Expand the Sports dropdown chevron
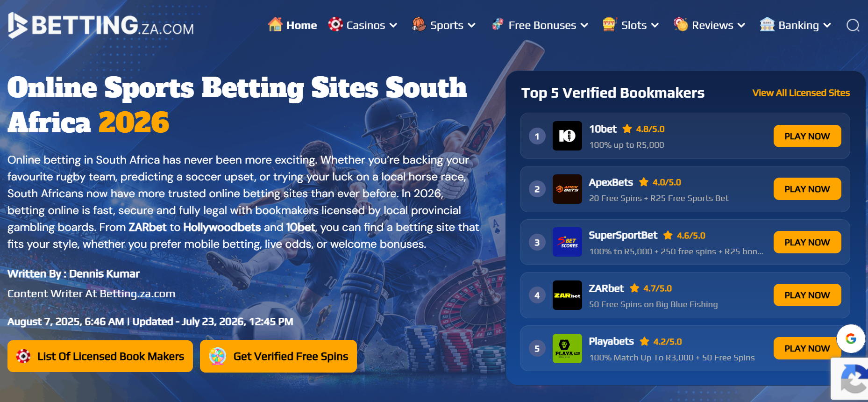 tap(471, 25)
